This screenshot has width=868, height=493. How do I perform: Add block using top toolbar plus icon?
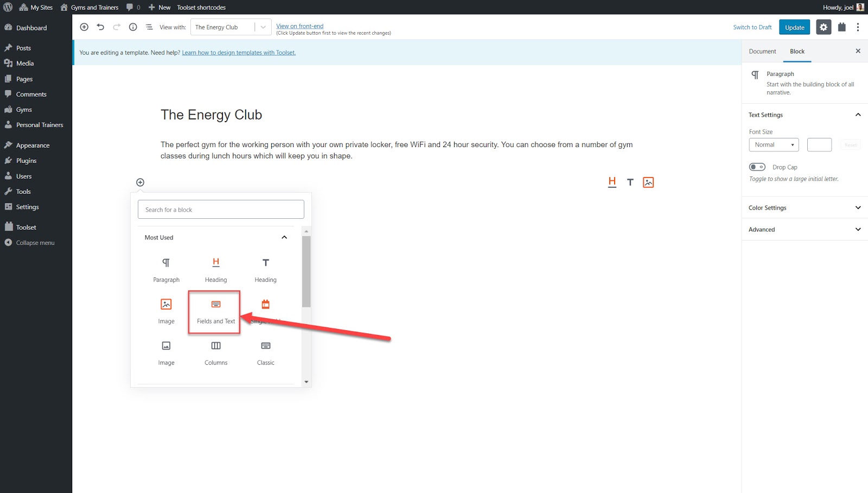tap(84, 27)
